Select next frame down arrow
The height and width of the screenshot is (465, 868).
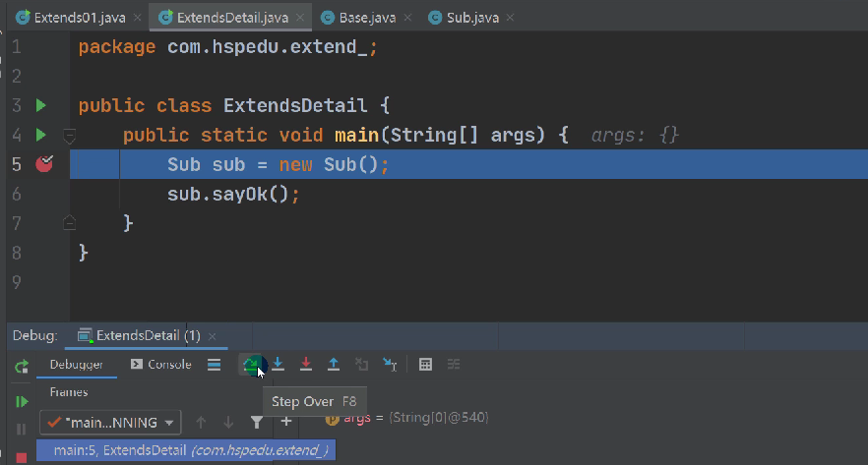tap(228, 423)
